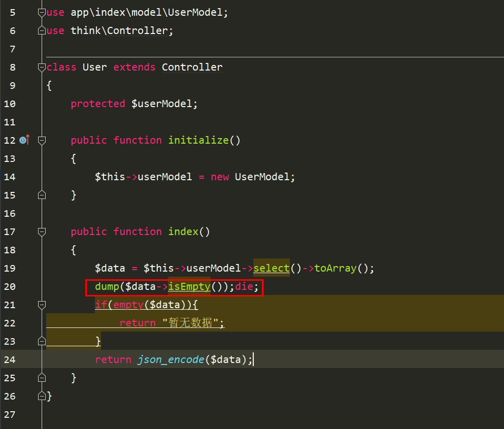The height and width of the screenshot is (429, 504).
Task: Click line number 27 in gutter
Action: [x=10, y=414]
